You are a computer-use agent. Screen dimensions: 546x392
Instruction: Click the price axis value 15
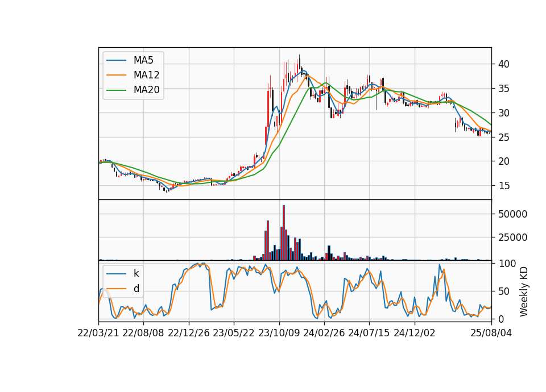tap(504, 186)
